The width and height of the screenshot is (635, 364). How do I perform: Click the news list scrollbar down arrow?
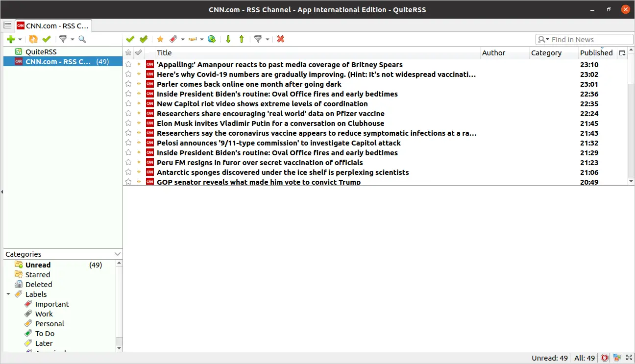631,181
